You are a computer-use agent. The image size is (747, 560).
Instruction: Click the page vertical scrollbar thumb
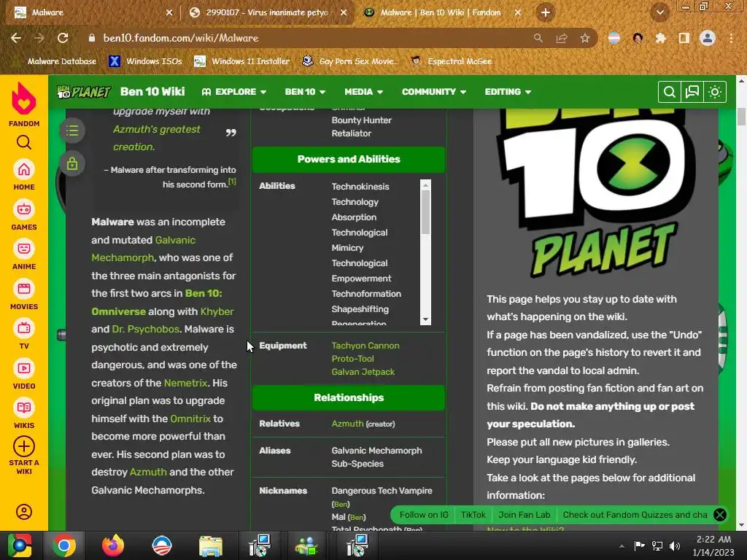pos(741,117)
